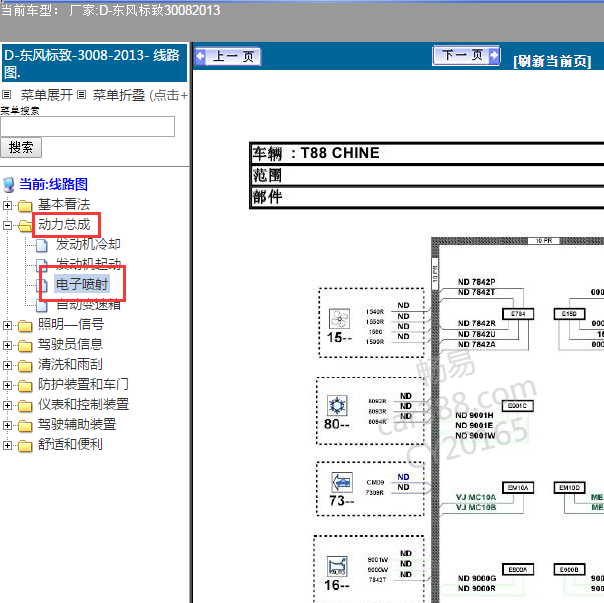Click the D-东风标致-3008-2013- 线路图 title

point(94,63)
